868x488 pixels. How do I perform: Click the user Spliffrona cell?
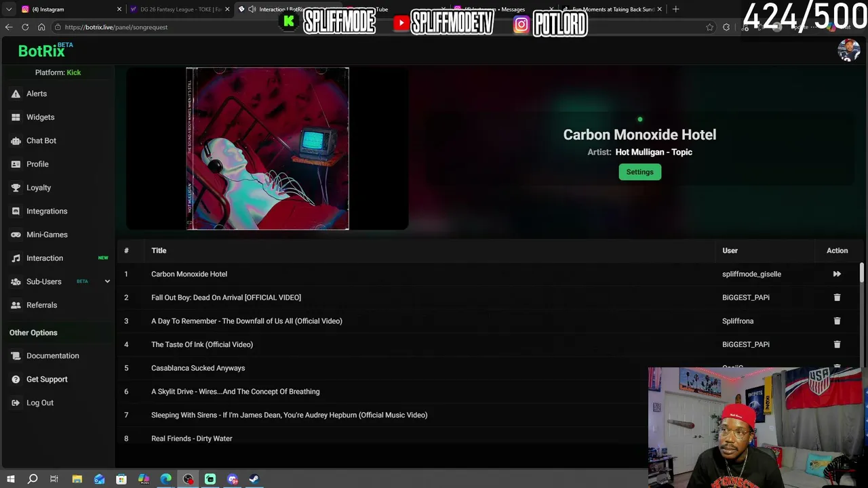point(738,321)
